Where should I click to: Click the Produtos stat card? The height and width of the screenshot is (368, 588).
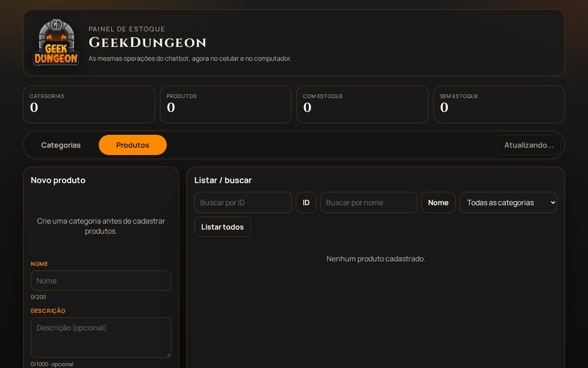coord(226,104)
